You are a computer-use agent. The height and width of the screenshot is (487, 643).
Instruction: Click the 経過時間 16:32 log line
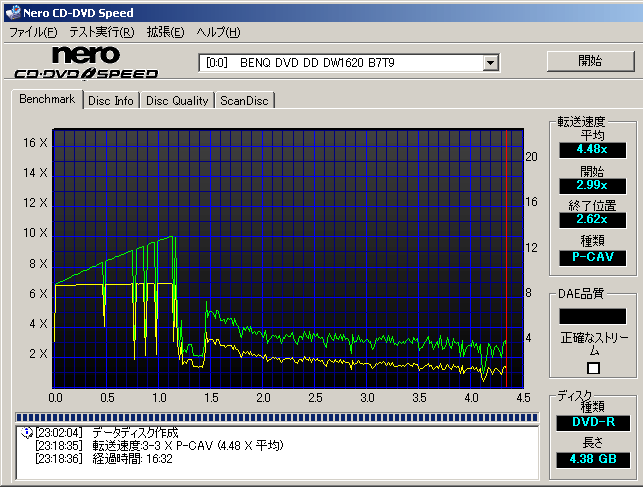[132, 459]
